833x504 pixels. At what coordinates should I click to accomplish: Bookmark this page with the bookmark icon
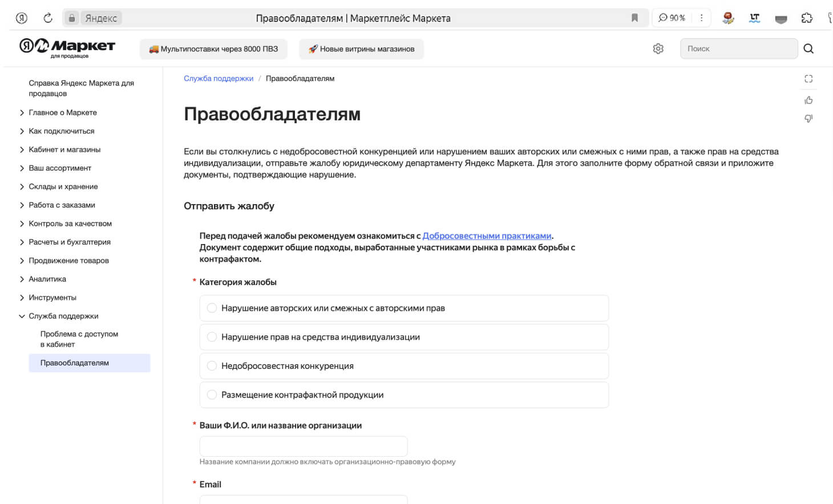[634, 18]
